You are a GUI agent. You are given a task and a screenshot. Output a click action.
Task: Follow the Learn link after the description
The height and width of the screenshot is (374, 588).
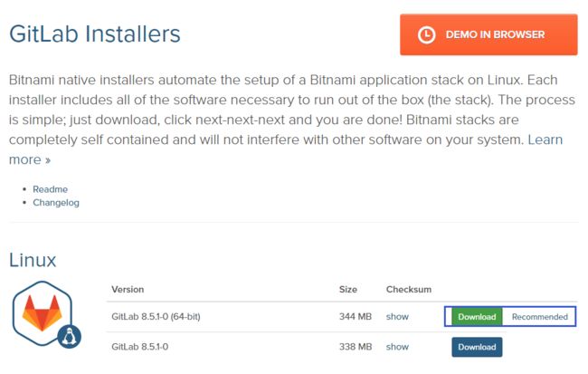pos(545,139)
